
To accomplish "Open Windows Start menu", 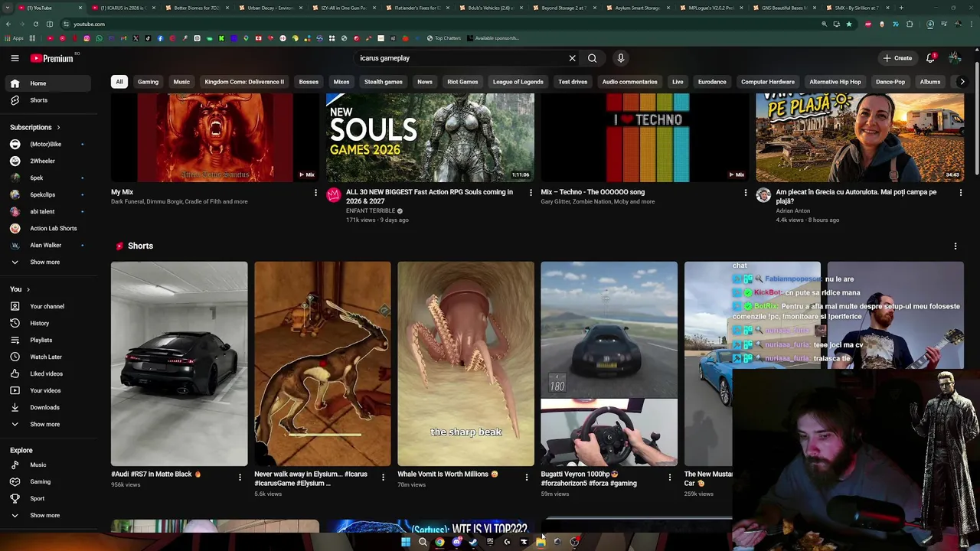I will click(406, 542).
